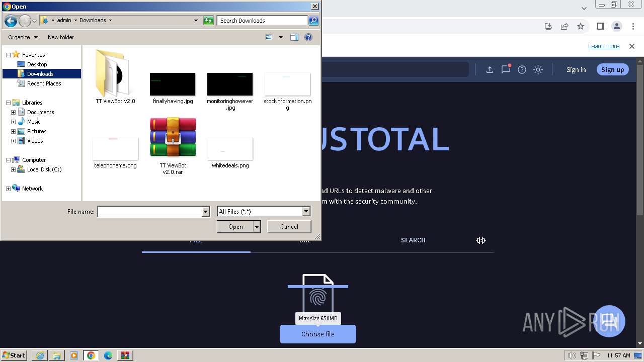Collapse the Libraries tree node
Screen dimensions: 644x362
click(x=8, y=103)
